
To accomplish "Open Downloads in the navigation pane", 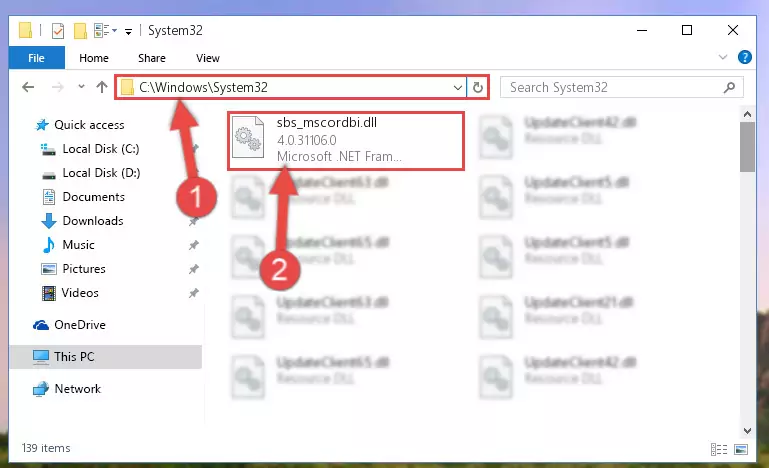I will [x=93, y=221].
